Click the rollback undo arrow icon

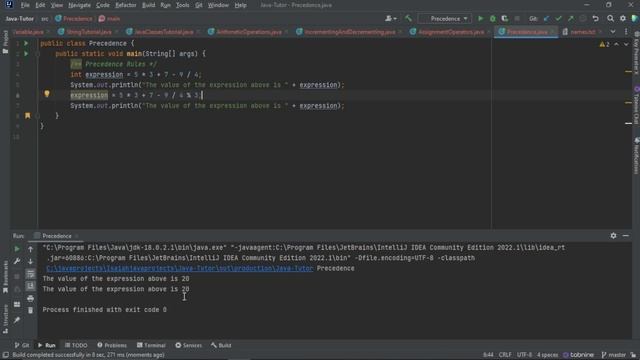596,19
